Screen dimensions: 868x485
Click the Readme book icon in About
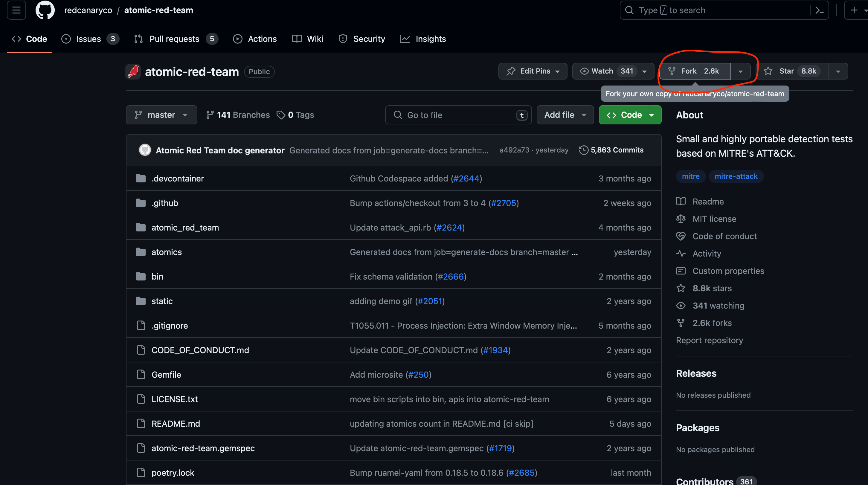pos(681,201)
